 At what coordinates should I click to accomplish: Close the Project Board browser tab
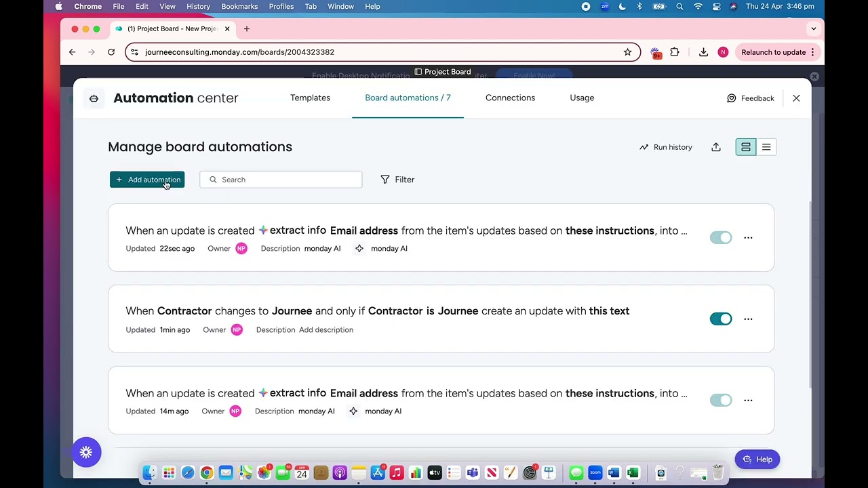coord(228,28)
